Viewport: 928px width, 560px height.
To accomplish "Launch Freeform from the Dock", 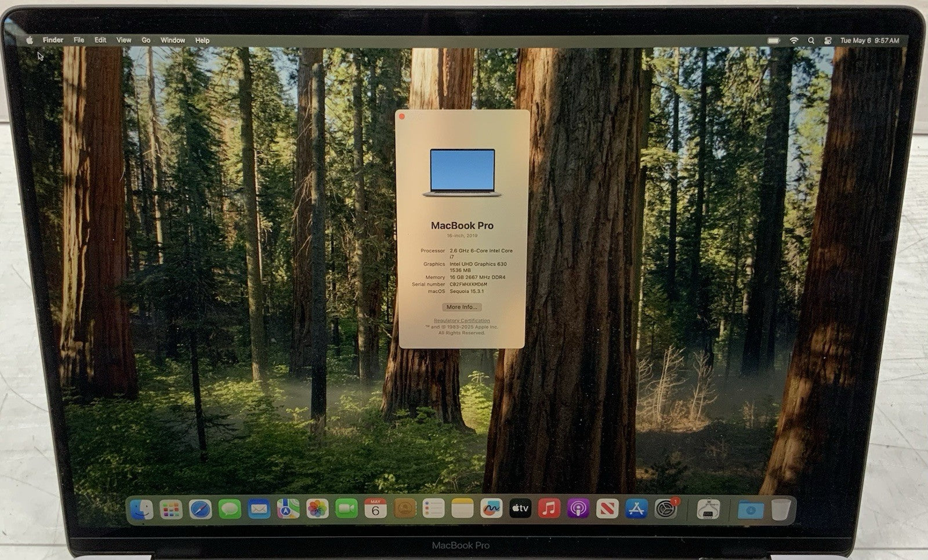I will point(491,509).
